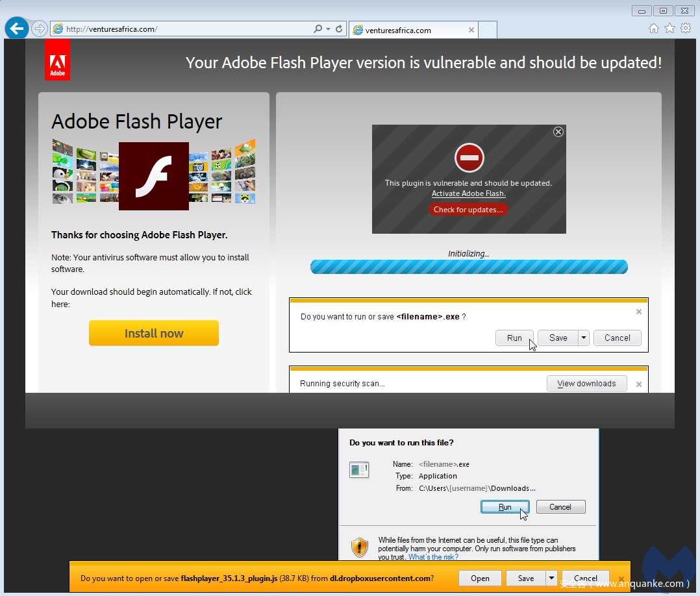Close the plugin vulnerable overlay with X
Image resolution: width=700 pixels, height=596 pixels.
pos(558,132)
